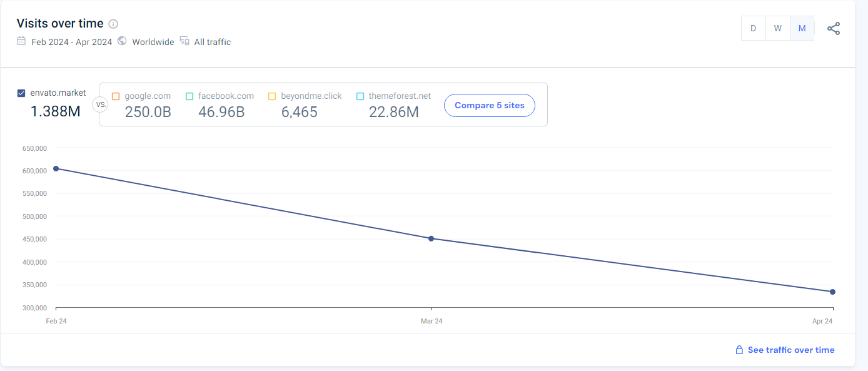868x371 pixels.
Task: Uncheck the envato.market checkbox
Action: pyautogui.click(x=21, y=93)
